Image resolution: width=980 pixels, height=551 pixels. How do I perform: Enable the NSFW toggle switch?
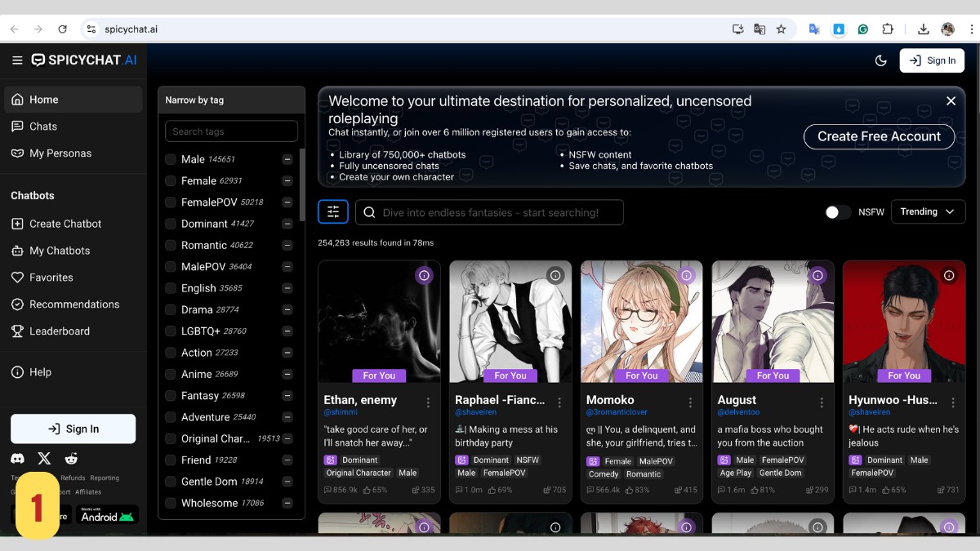837,212
